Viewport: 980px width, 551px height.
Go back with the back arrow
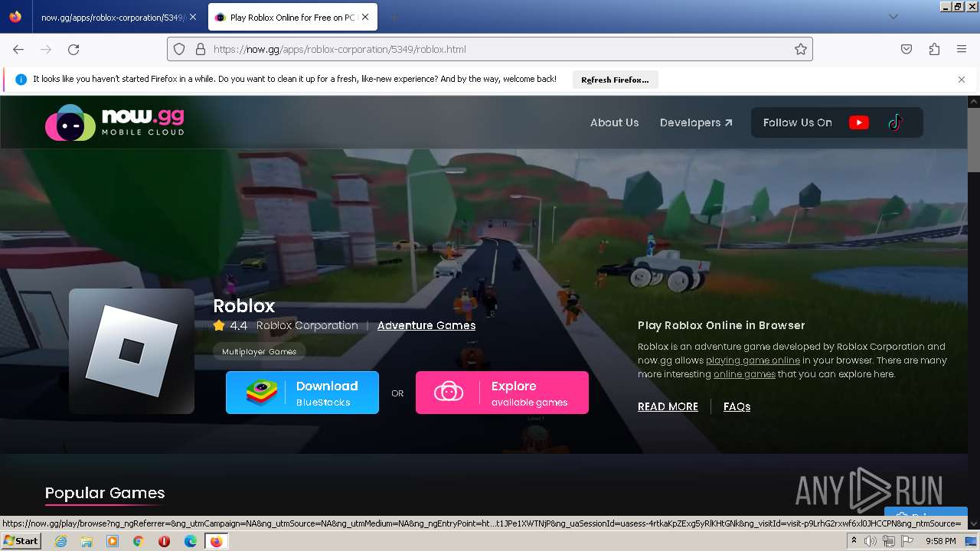point(18,49)
